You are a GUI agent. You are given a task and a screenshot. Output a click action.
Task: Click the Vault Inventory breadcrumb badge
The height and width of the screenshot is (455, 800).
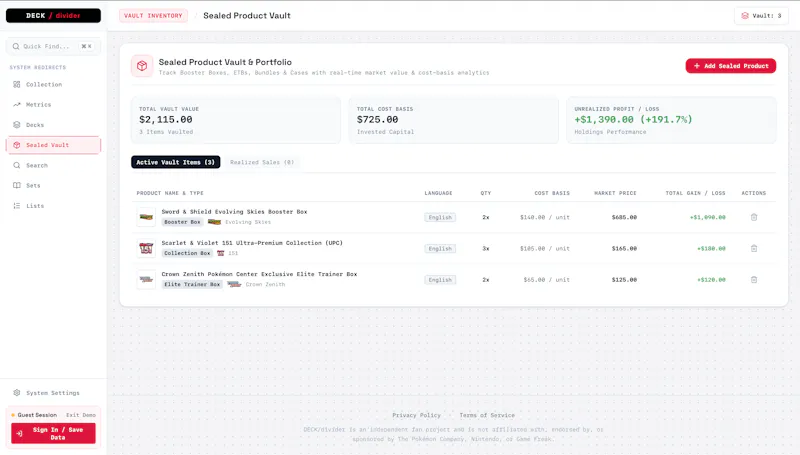pos(153,16)
